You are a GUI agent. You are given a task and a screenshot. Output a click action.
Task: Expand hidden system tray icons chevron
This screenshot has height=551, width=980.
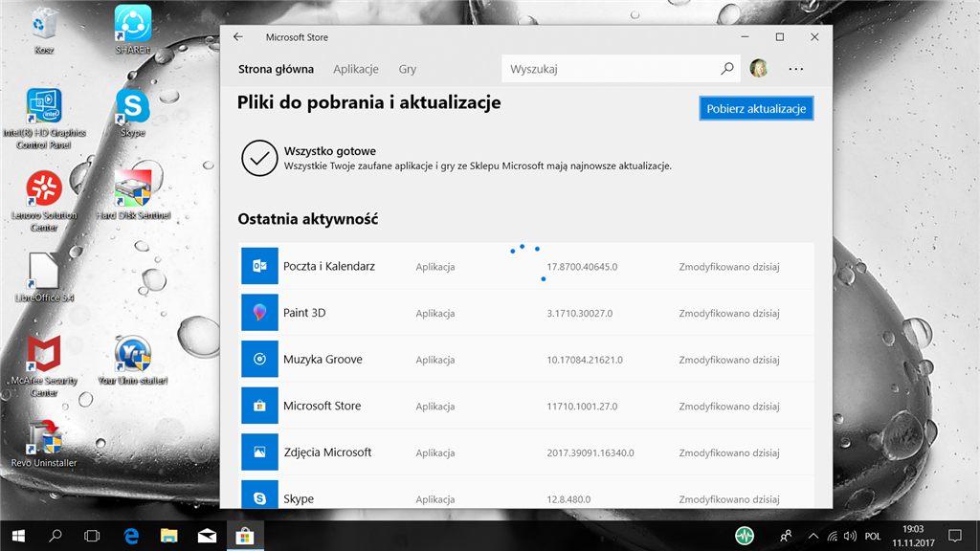click(813, 536)
